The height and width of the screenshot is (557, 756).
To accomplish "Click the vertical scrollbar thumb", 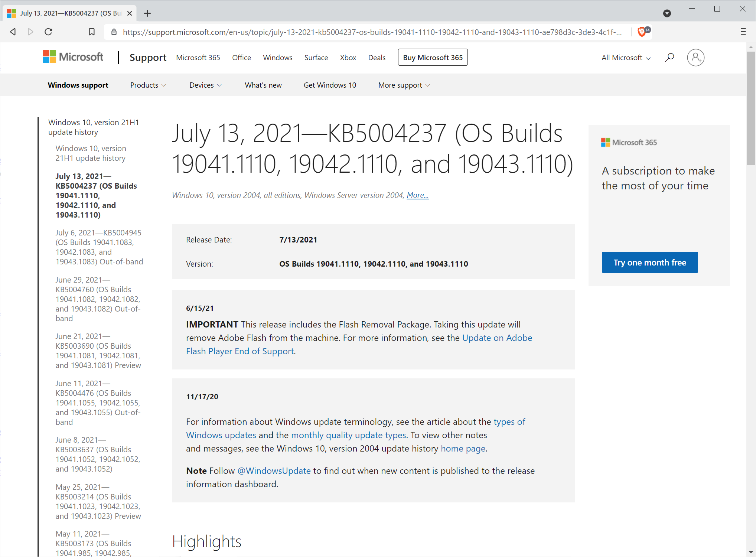I will tap(751, 108).
